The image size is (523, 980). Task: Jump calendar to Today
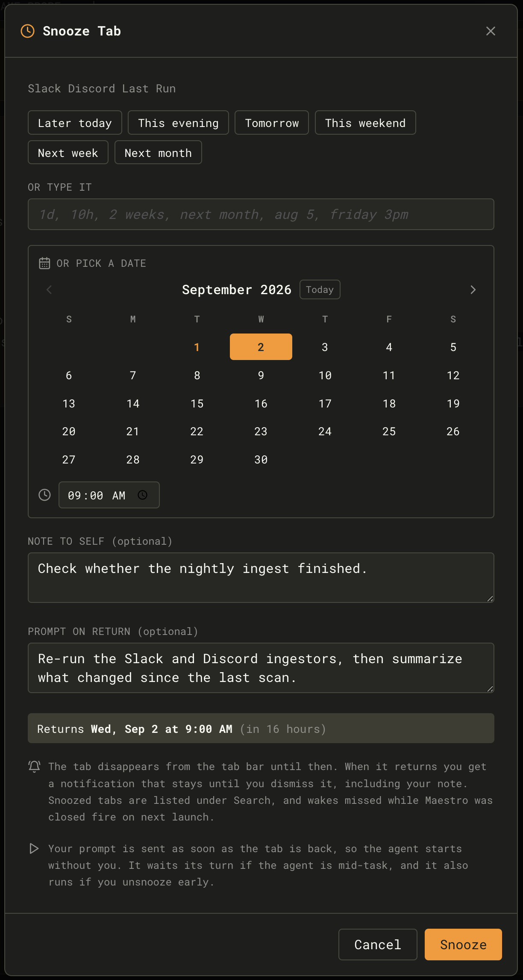(x=320, y=289)
